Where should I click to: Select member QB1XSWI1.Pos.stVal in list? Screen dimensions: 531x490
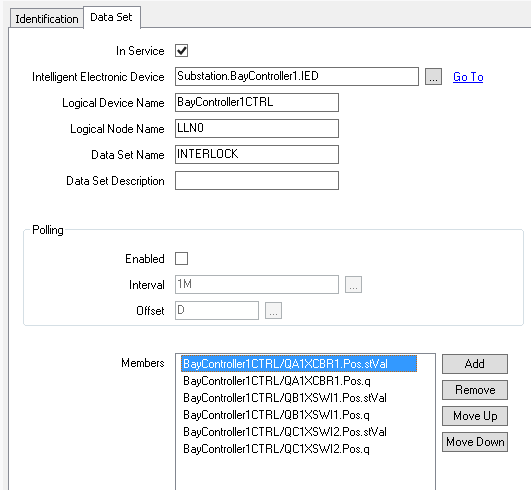[285, 398]
